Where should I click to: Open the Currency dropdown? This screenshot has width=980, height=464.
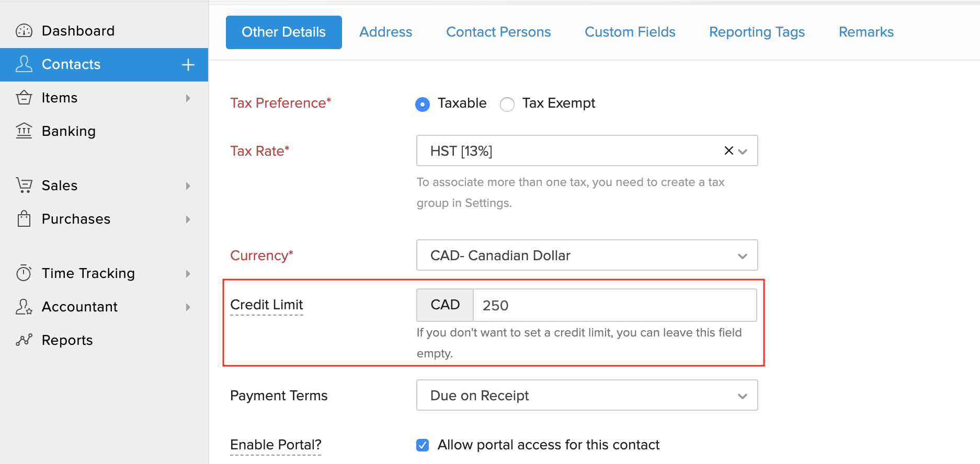click(x=742, y=256)
